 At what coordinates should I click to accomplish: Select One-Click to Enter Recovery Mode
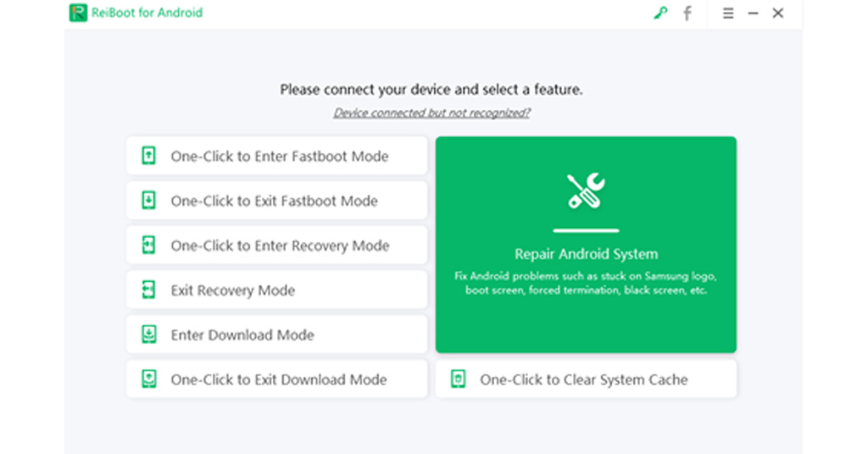[x=280, y=246]
